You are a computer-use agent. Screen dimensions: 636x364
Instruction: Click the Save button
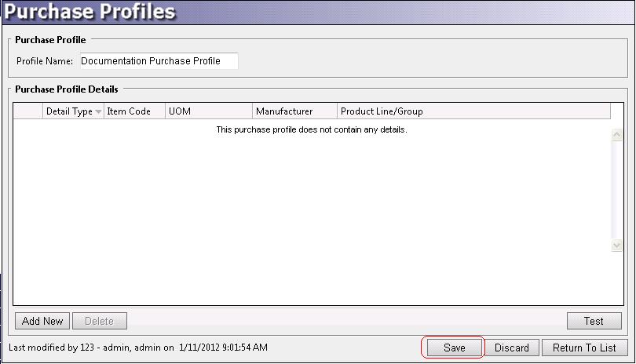click(x=454, y=348)
